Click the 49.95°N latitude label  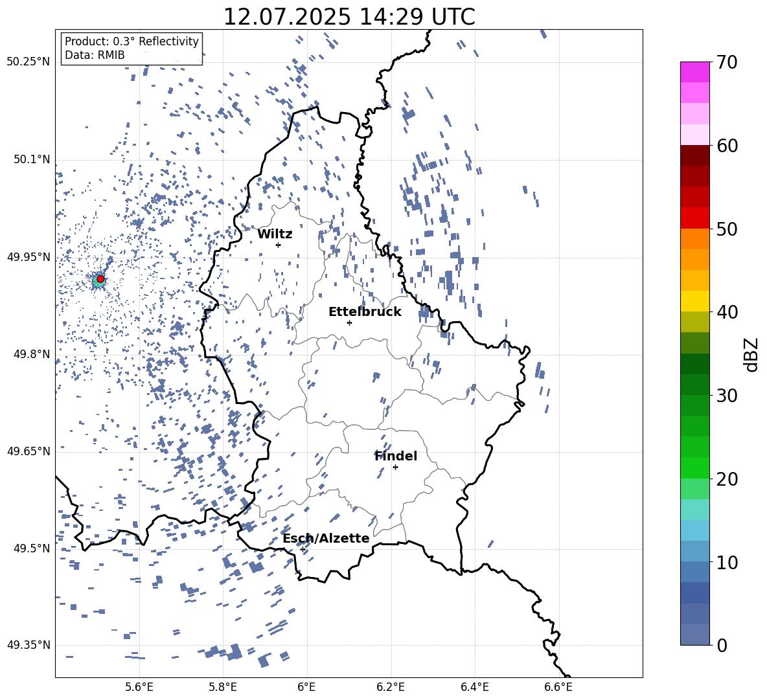(29, 257)
